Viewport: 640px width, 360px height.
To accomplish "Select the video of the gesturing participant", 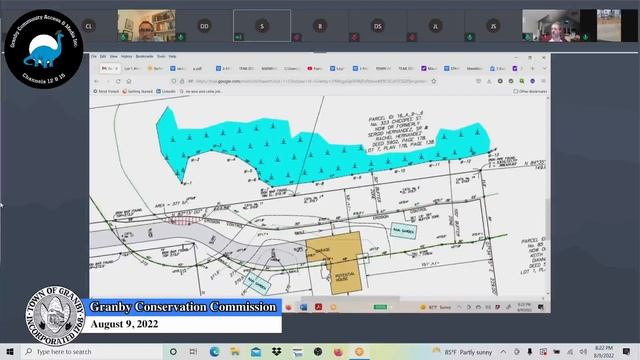I will click(x=551, y=26).
